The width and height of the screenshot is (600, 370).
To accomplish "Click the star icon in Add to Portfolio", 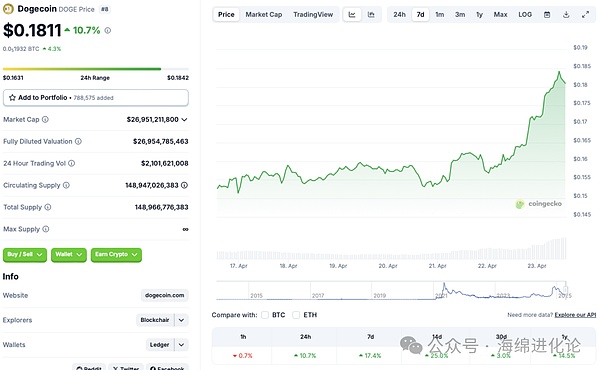I will tap(12, 98).
